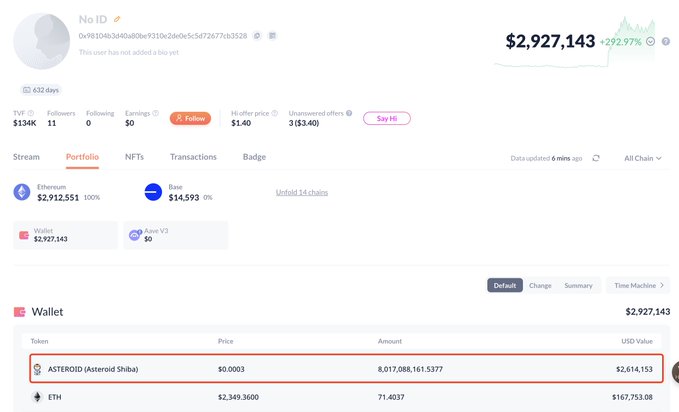Click the pencil icon to edit ID name
Screen dimensions: 679x412
[x=117, y=19]
